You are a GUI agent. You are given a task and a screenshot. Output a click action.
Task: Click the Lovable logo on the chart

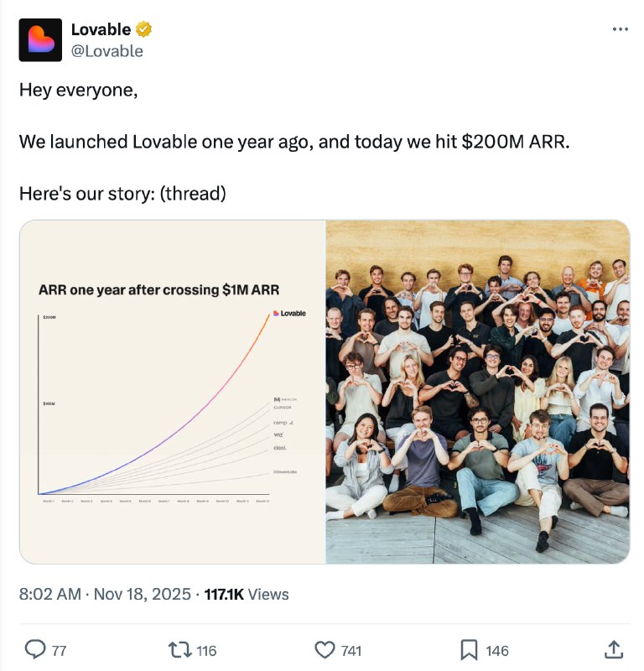coord(289,314)
